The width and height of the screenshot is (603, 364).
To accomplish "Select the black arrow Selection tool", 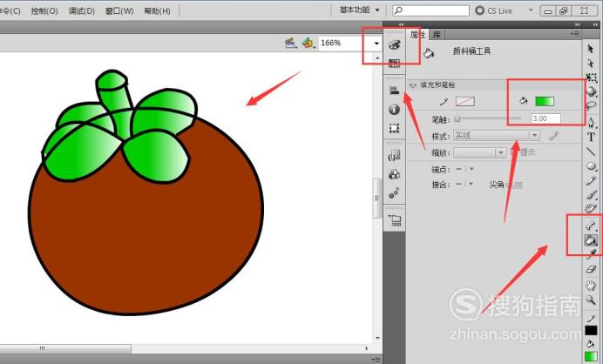I will click(x=591, y=49).
